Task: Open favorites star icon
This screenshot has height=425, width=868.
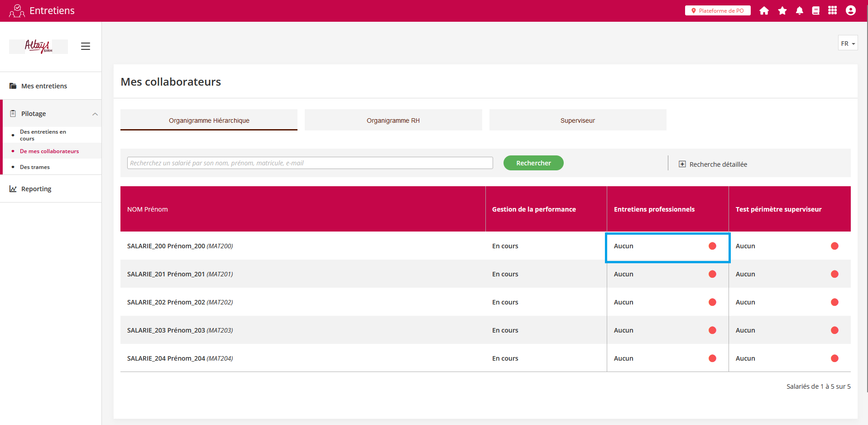Action: [x=782, y=11]
